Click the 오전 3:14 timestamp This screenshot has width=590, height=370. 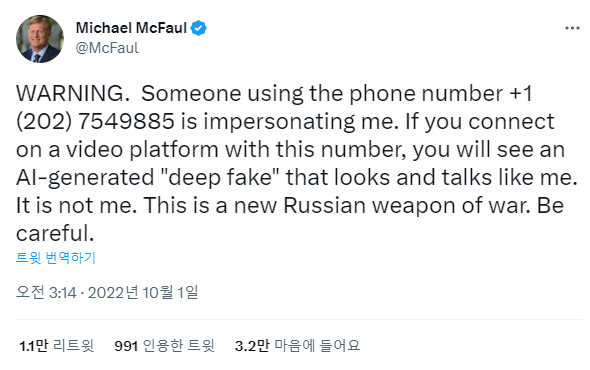coord(46,292)
